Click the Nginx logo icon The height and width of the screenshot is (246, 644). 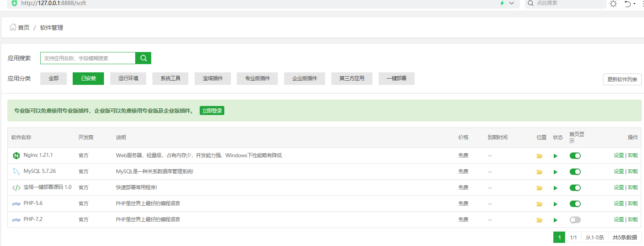[16, 156]
